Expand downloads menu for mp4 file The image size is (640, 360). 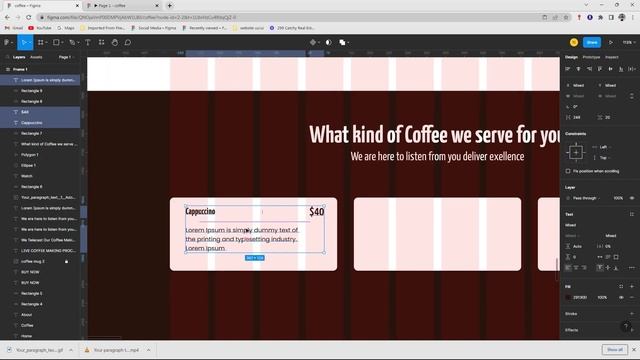click(x=149, y=350)
